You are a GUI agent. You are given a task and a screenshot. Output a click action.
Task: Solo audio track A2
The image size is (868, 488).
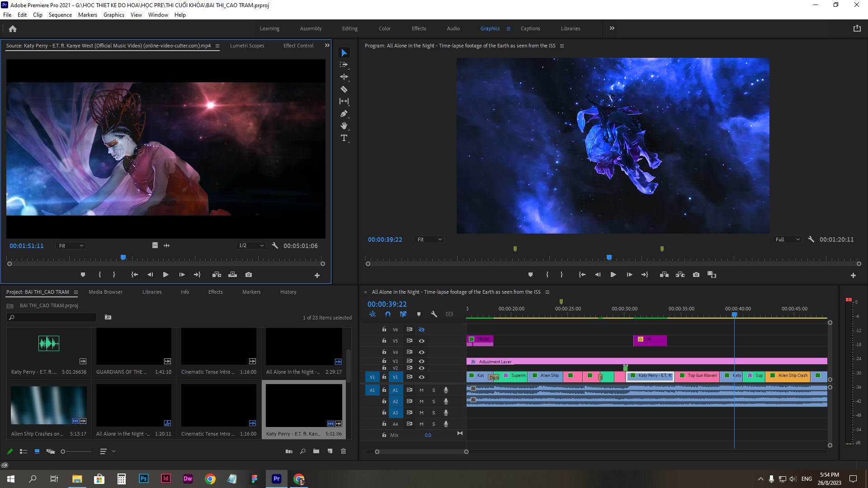434,401
